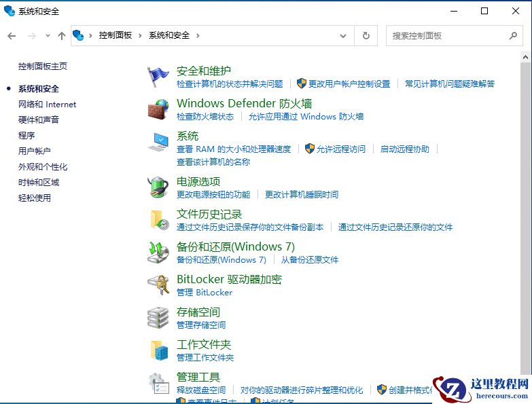Click the Windows Defender Firewall brick wall icon
This screenshot has width=532, height=404.
point(158,109)
